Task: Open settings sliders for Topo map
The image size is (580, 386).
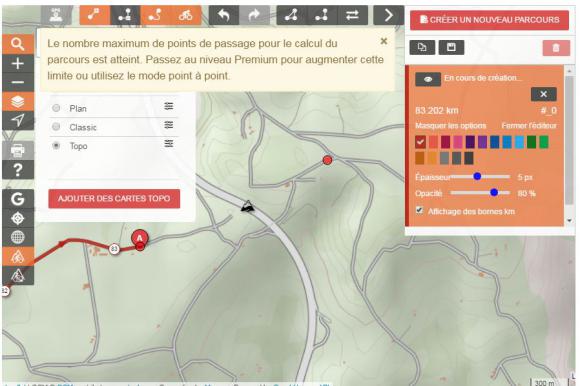Action: (169, 143)
